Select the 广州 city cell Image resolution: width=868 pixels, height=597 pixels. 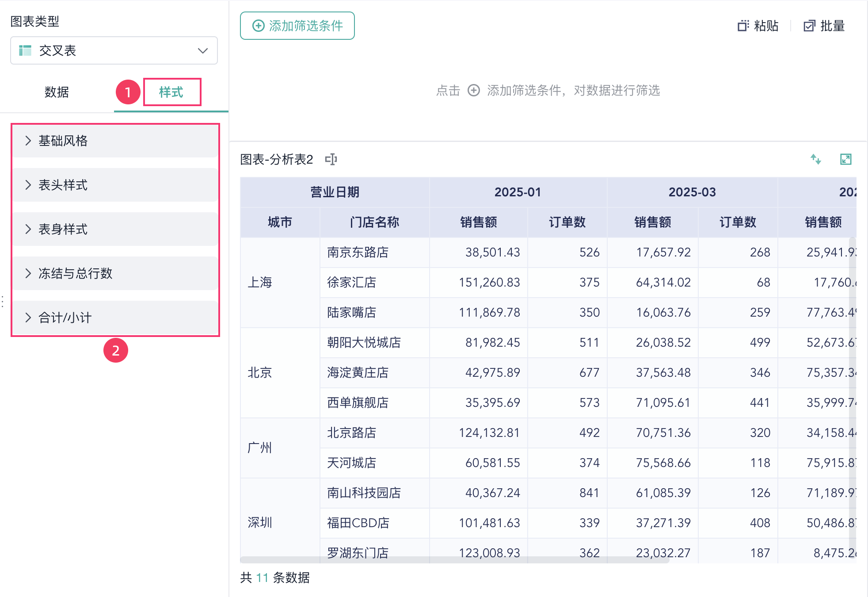pos(280,448)
